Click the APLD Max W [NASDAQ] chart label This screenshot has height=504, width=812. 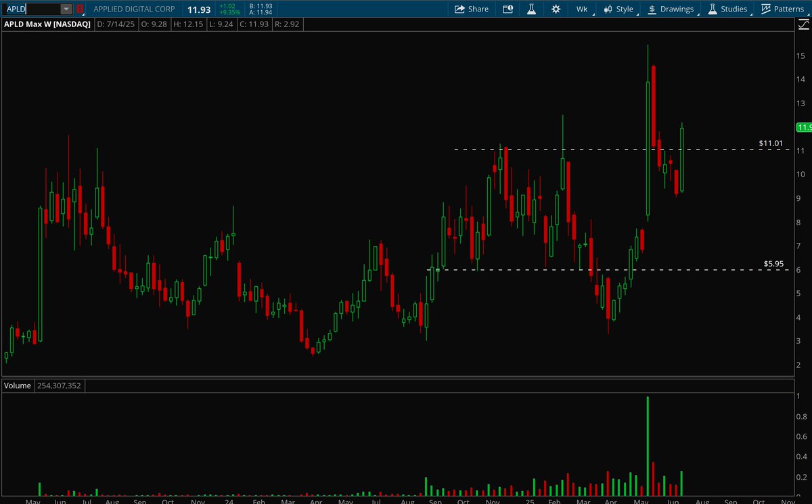47,24
